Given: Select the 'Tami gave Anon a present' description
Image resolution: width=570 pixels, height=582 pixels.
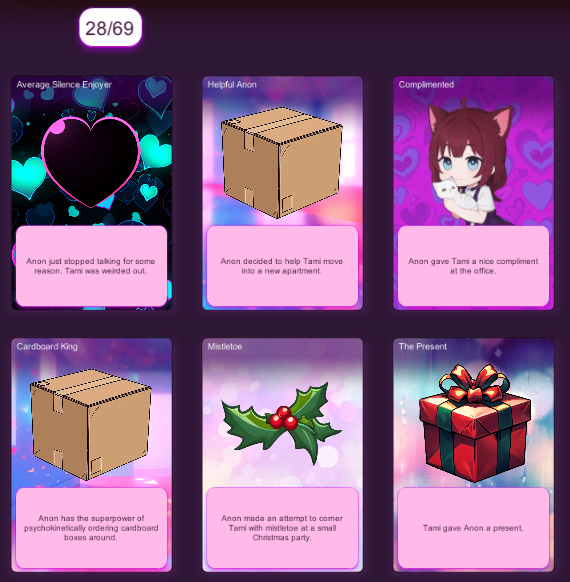Looking at the screenshot, I should 473,528.
